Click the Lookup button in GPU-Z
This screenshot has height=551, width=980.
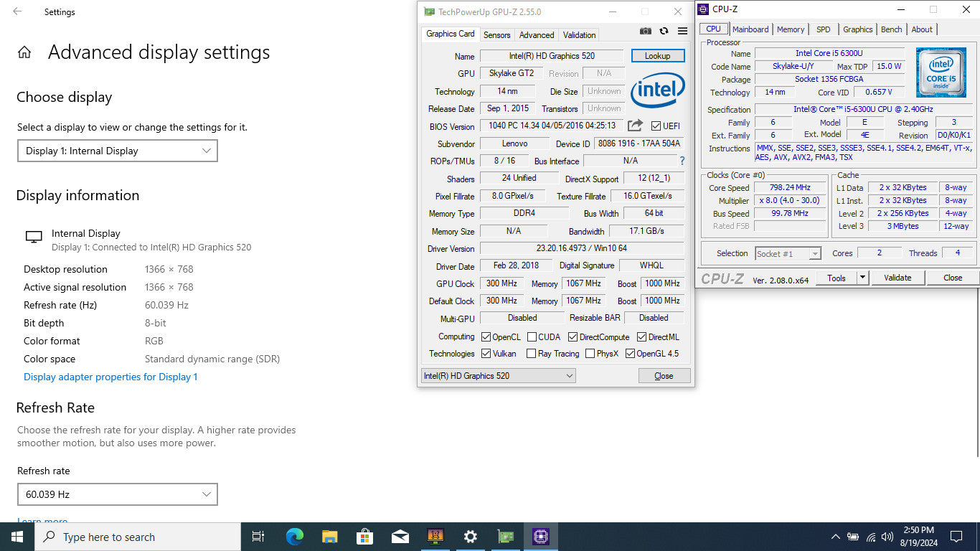(x=657, y=56)
